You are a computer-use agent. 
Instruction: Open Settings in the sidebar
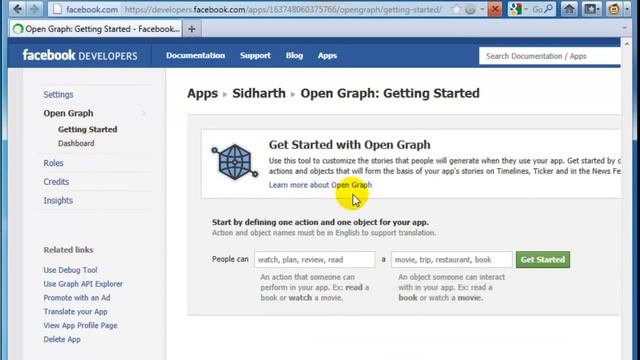tap(58, 94)
